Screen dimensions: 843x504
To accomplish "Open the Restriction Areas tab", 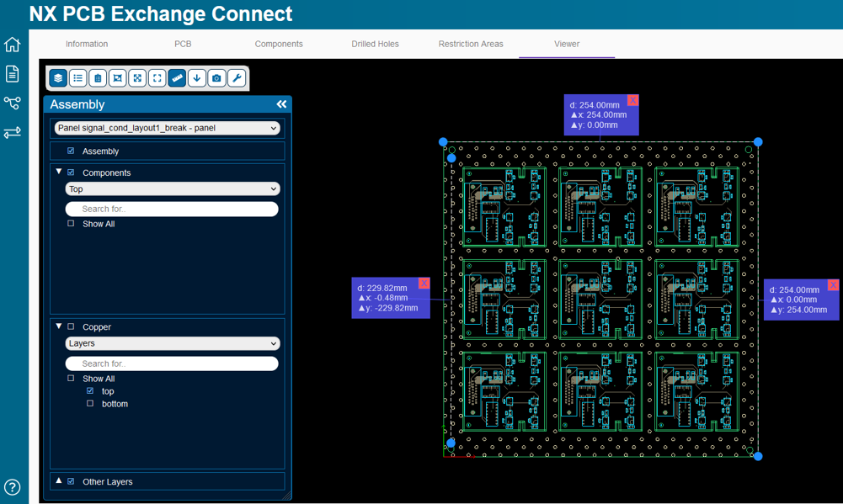I will 471,44.
